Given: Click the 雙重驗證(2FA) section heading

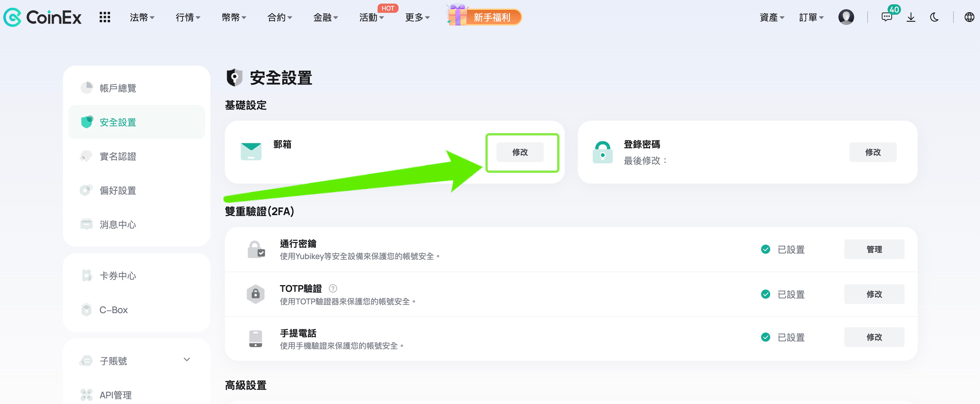Looking at the screenshot, I should (260, 211).
